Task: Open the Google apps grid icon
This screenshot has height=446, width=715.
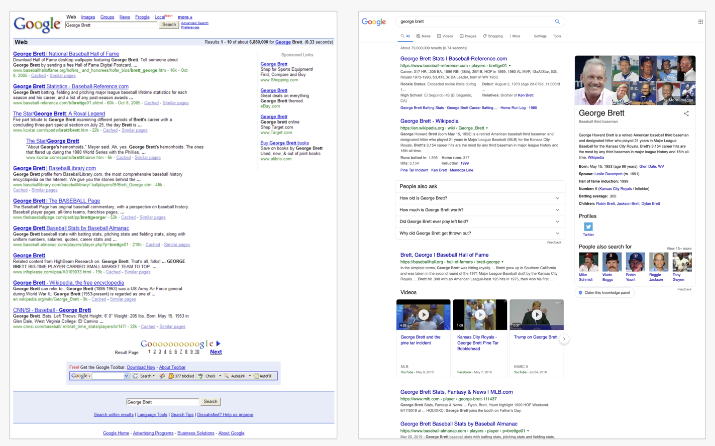Action: [700, 21]
